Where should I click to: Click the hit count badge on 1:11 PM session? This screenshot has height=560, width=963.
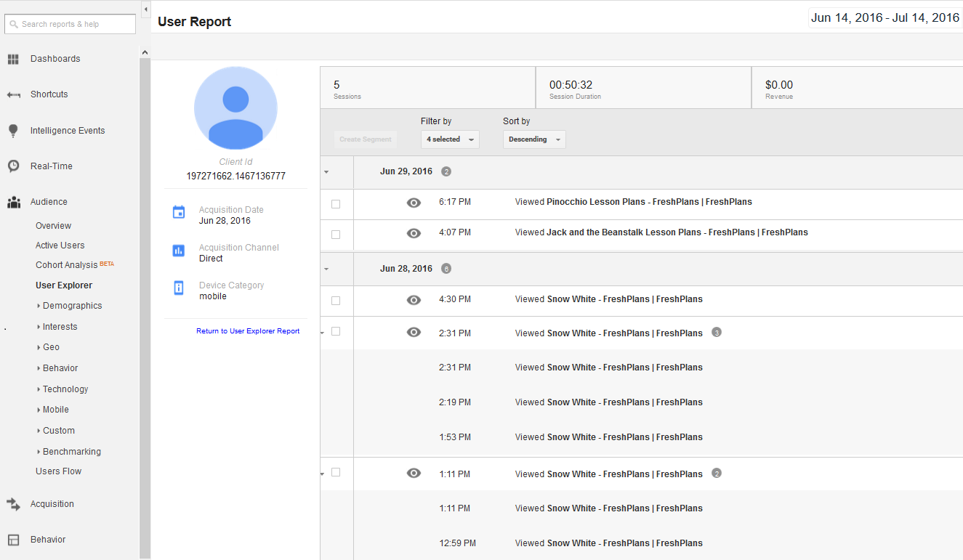[x=717, y=474]
